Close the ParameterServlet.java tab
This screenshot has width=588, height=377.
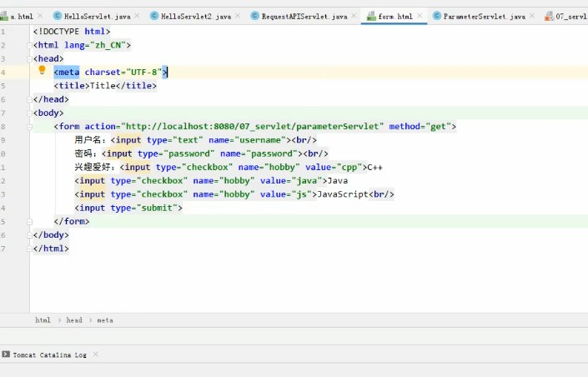pyautogui.click(x=532, y=16)
